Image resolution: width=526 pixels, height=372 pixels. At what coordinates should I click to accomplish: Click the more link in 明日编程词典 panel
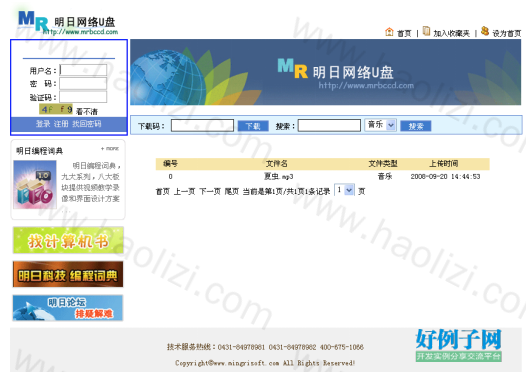click(x=110, y=149)
